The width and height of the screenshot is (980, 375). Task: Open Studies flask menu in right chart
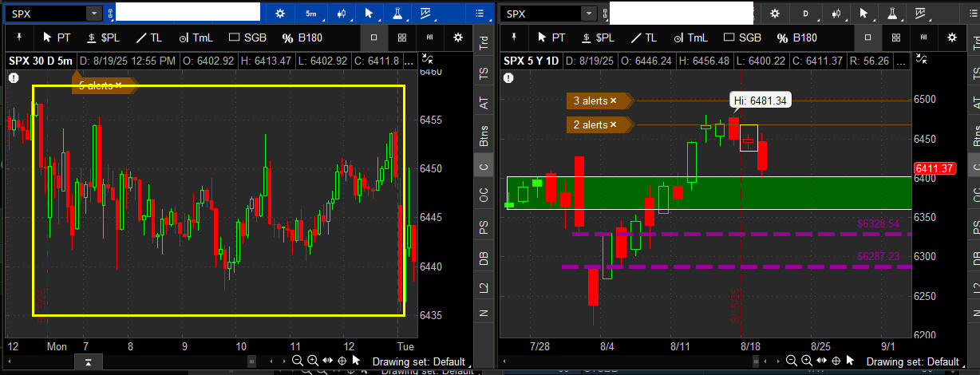click(x=892, y=14)
